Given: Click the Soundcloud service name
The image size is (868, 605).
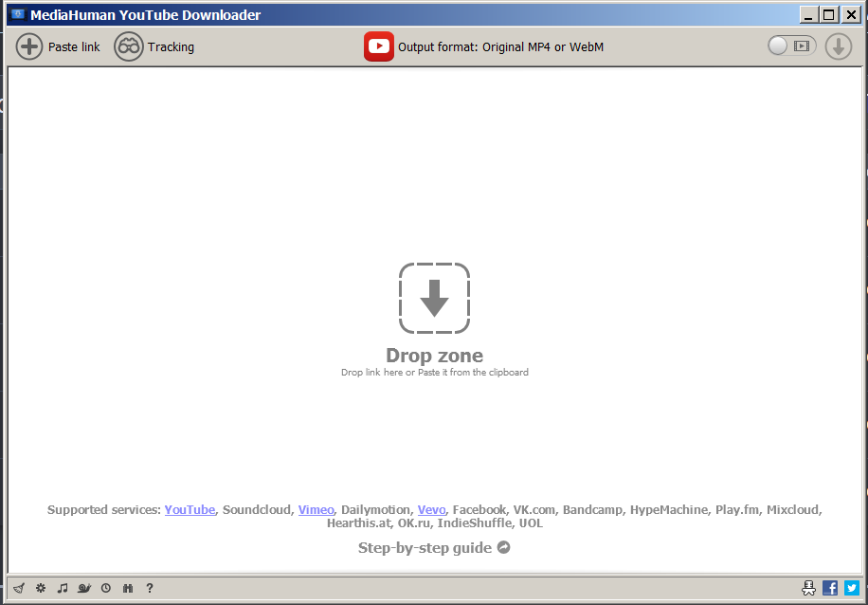Looking at the screenshot, I should (257, 510).
